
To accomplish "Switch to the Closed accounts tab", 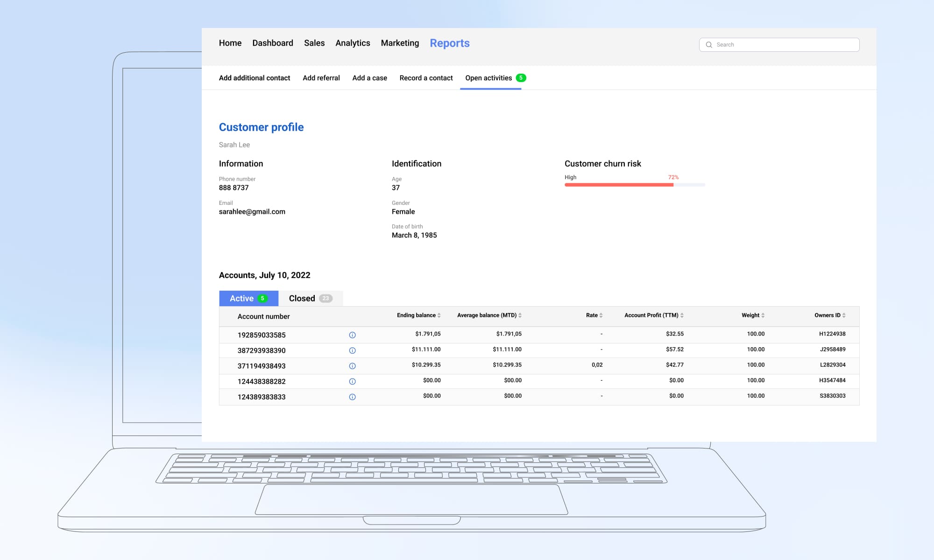I will pyautogui.click(x=310, y=298).
